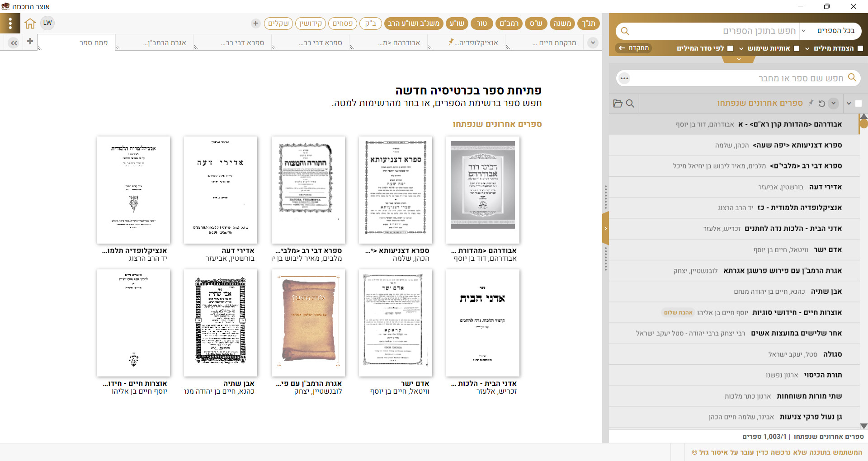The image size is (868, 461).
Task: Click the פסחים shortcut button
Action: 343,24
